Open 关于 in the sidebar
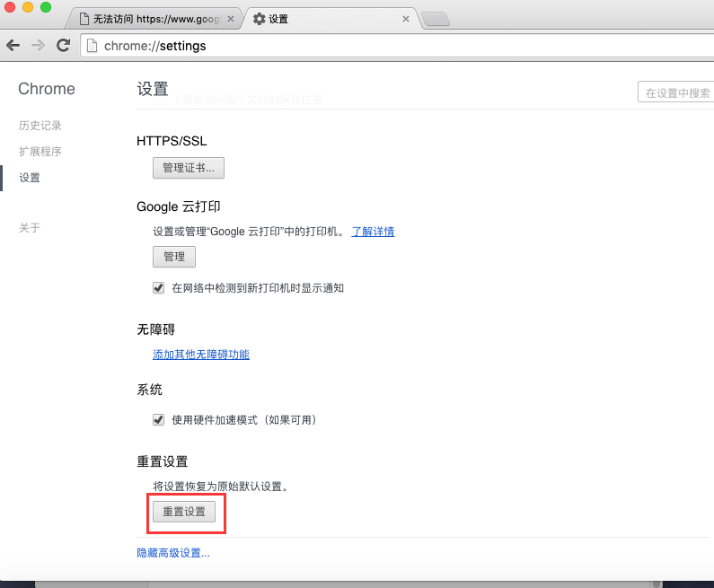 pos(30,228)
